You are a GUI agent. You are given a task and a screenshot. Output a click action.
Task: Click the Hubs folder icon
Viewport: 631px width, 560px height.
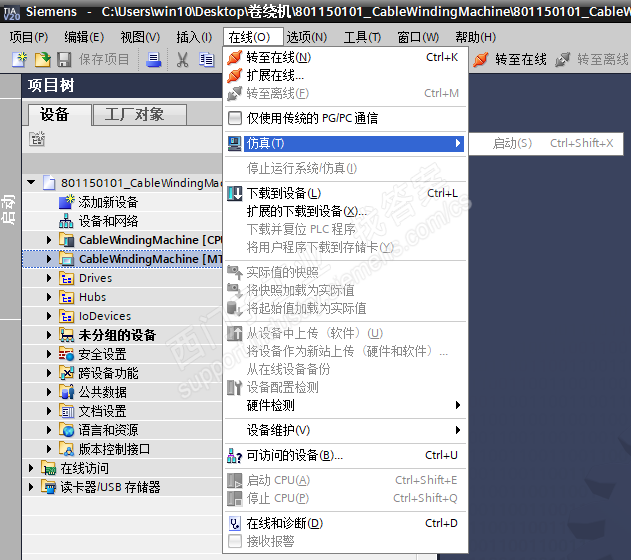point(66,297)
